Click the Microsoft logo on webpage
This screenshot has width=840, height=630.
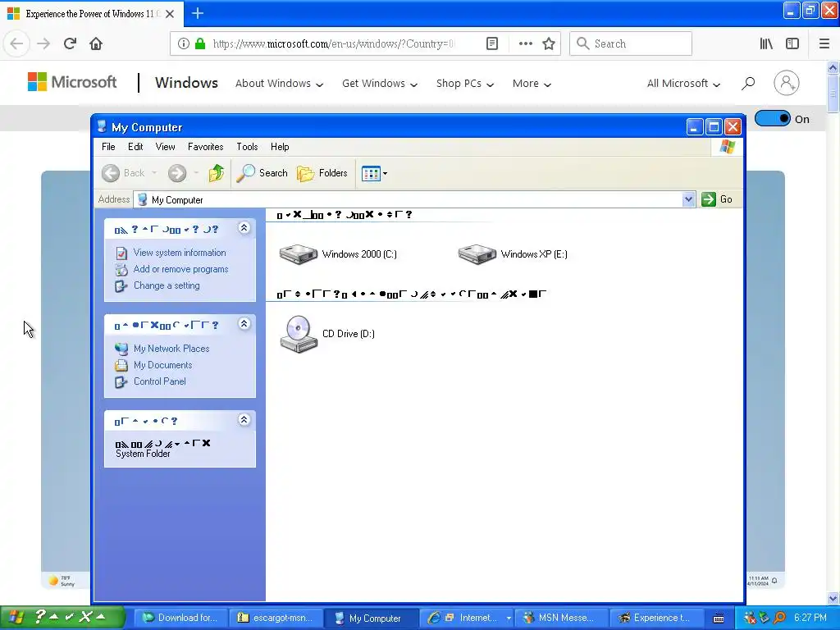tap(72, 82)
